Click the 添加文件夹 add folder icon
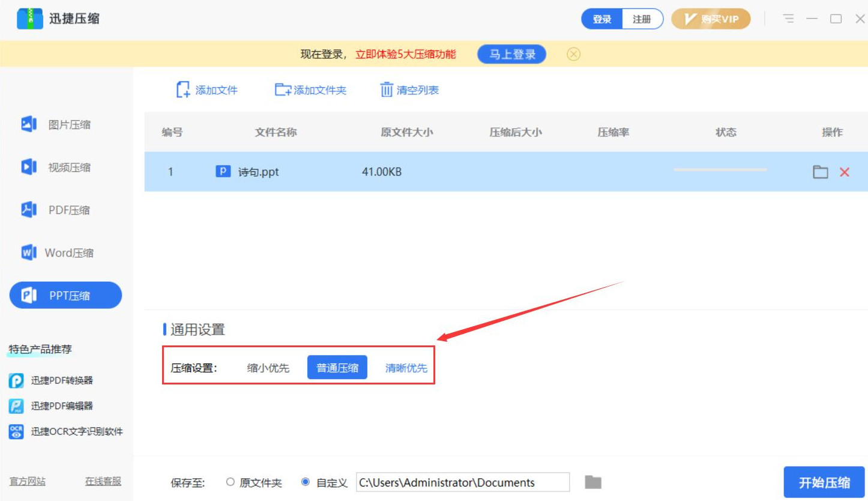The image size is (868, 501). click(283, 90)
